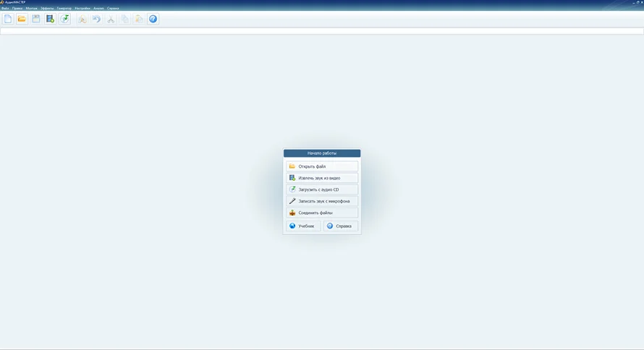
Task: Open the Анализ menu
Action: (x=98, y=8)
